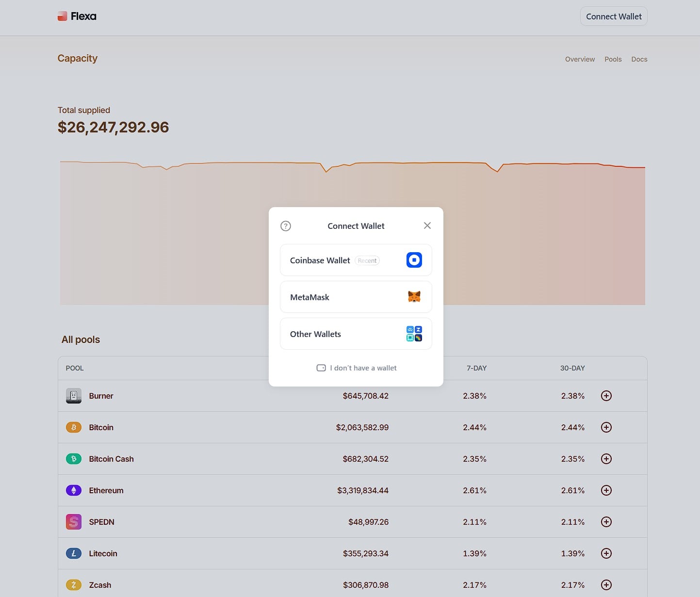The height and width of the screenshot is (597, 700).
Task: Click the Other Wallets icon grid
Action: [414, 334]
